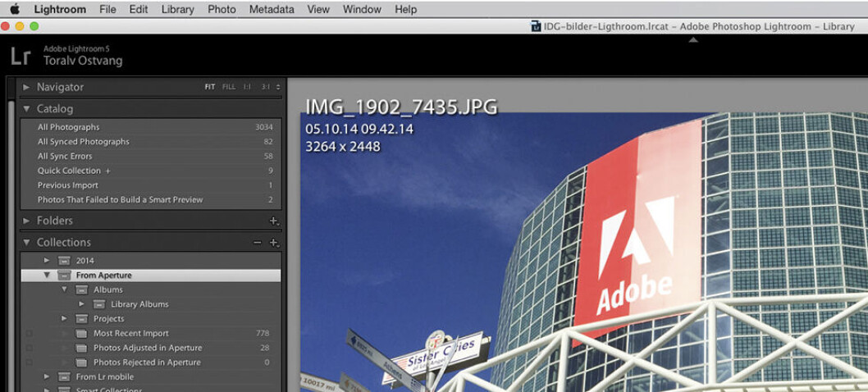Click the Photos Adjusted in Aperture icon
The image size is (868, 392).
click(81, 348)
